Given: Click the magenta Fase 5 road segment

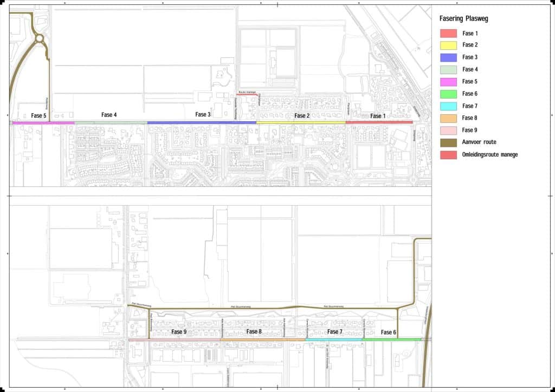Looking at the screenshot, I should [x=43, y=123].
